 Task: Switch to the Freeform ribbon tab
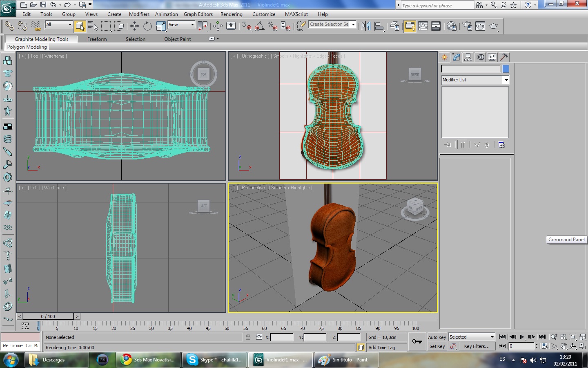[x=97, y=39]
